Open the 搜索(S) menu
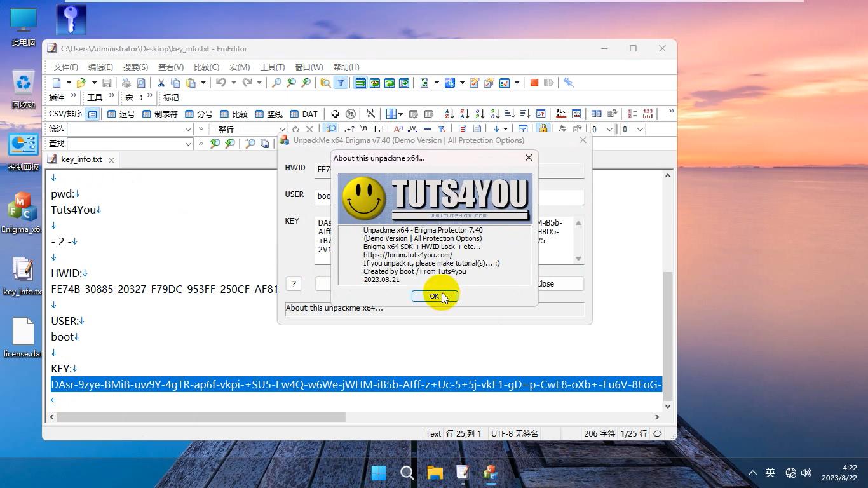 [x=135, y=67]
